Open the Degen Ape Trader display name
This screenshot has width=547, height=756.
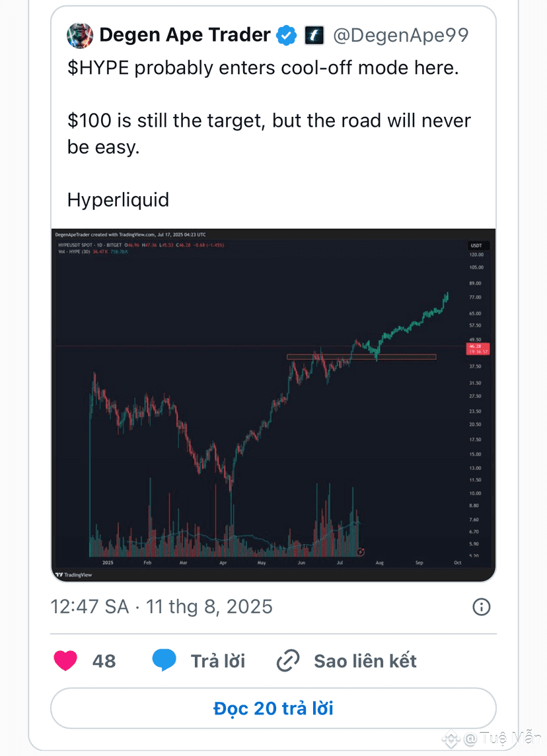click(185, 35)
